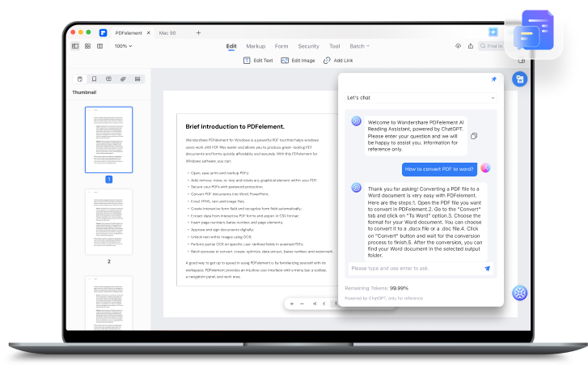Image resolution: width=588 pixels, height=369 pixels.
Task: Click the cloud upload icon
Action: [459, 46]
